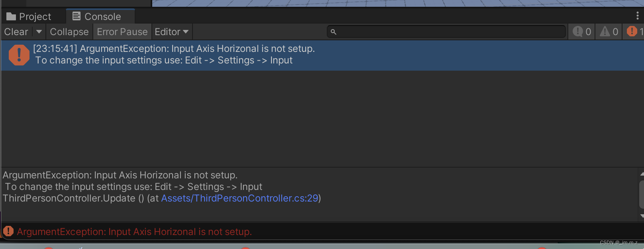The height and width of the screenshot is (249, 644).
Task: Toggle warning message count filter
Action: click(609, 32)
